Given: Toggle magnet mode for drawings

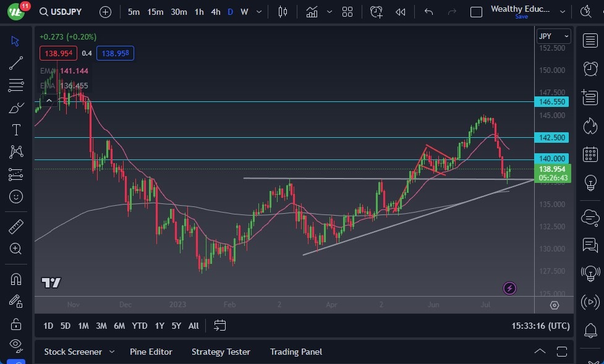Looking at the screenshot, I should point(16,279).
